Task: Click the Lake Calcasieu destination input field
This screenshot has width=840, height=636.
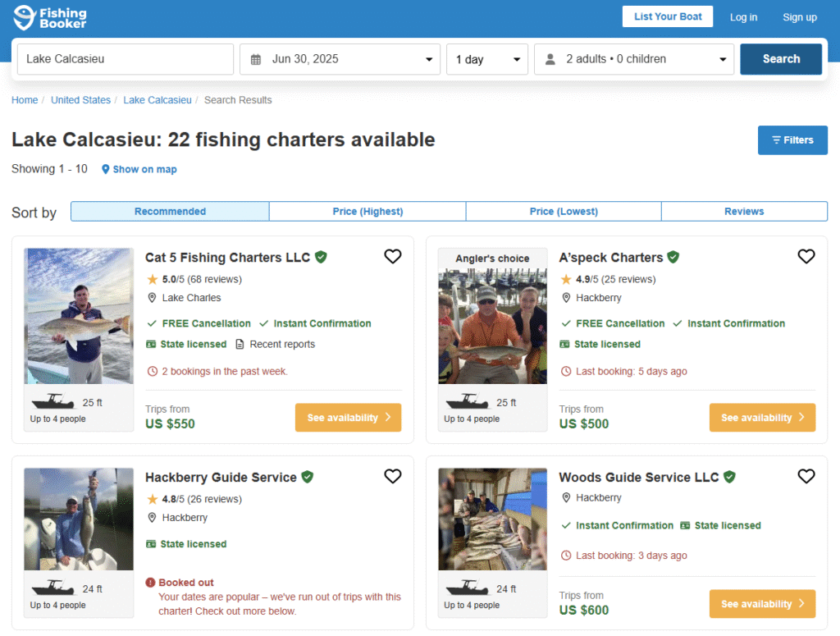Action: (126, 59)
